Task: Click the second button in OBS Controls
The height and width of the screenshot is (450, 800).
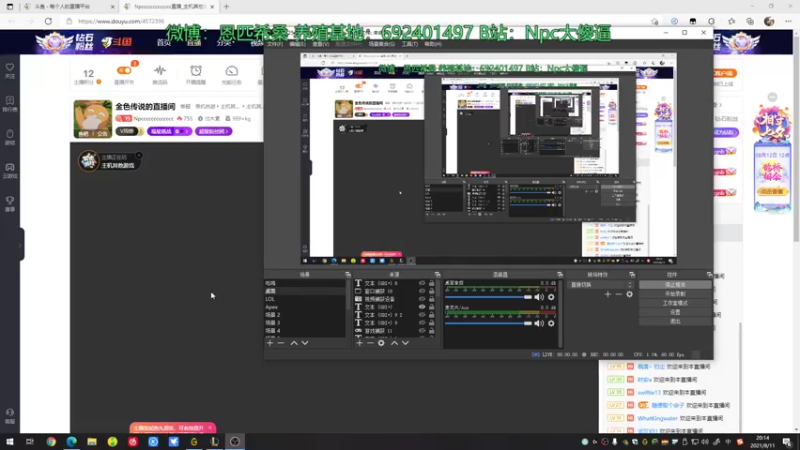Action: [x=675, y=294]
